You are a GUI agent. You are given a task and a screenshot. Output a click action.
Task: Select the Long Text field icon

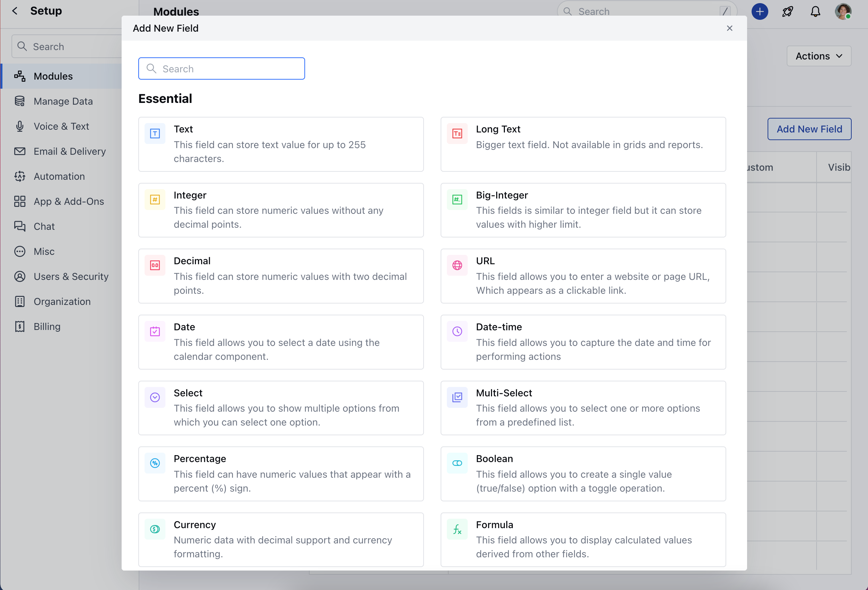tap(457, 134)
